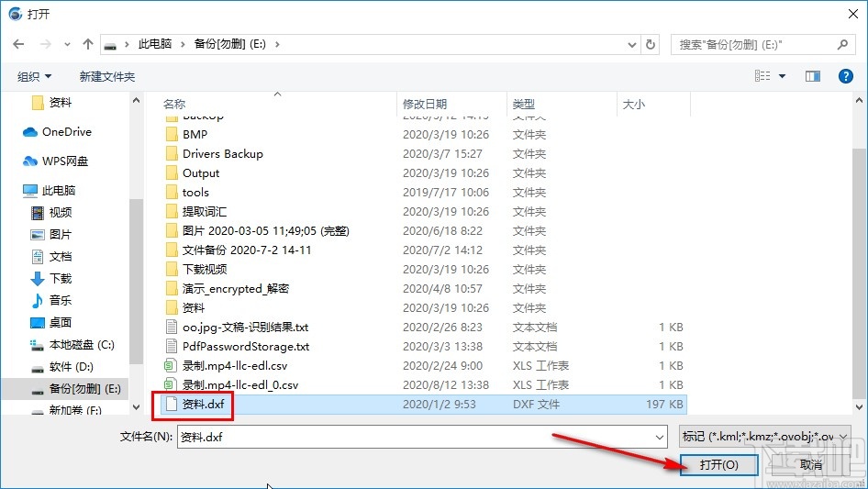Sort by 大小 column header
The width and height of the screenshot is (868, 489).
pyautogui.click(x=634, y=104)
